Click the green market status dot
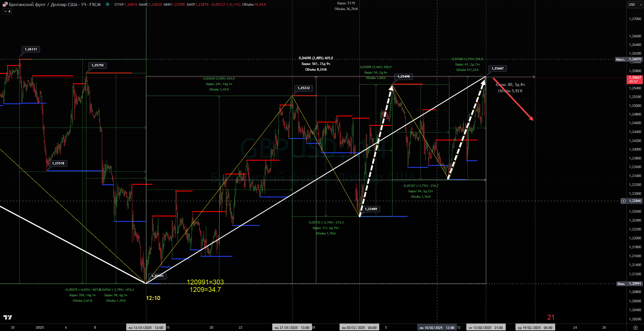The image size is (644, 331). click(x=107, y=4)
